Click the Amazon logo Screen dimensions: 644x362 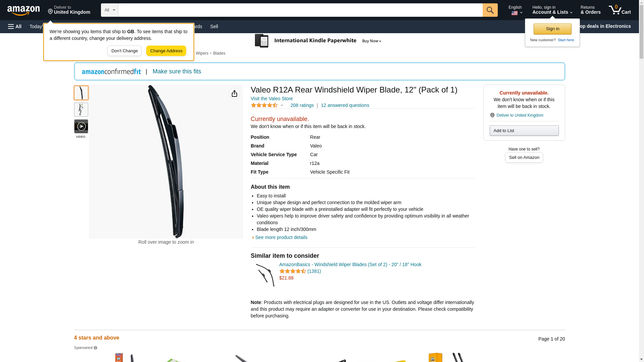[x=23, y=11]
